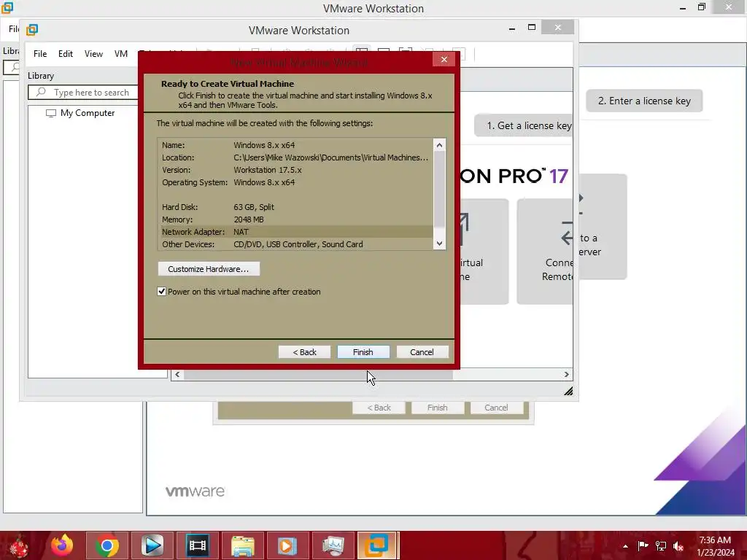747x560 pixels.
Task: Click the Enter a license key button
Action: (644, 101)
